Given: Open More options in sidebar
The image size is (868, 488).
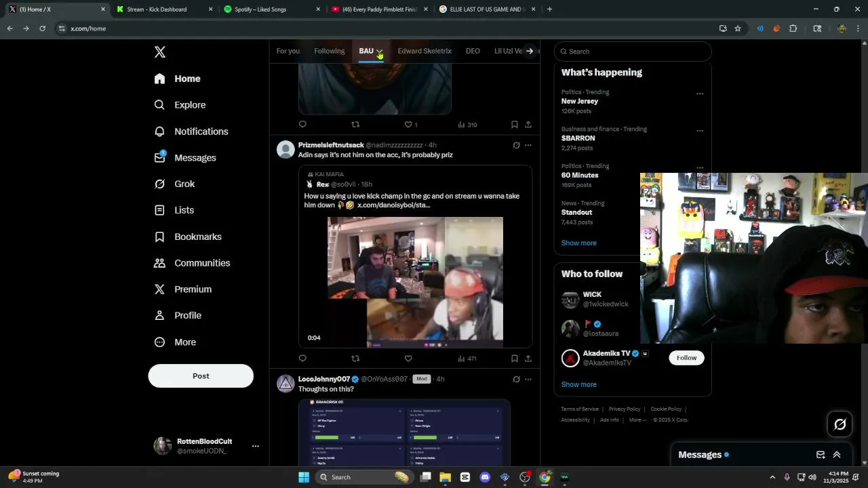Looking at the screenshot, I should click(175, 342).
